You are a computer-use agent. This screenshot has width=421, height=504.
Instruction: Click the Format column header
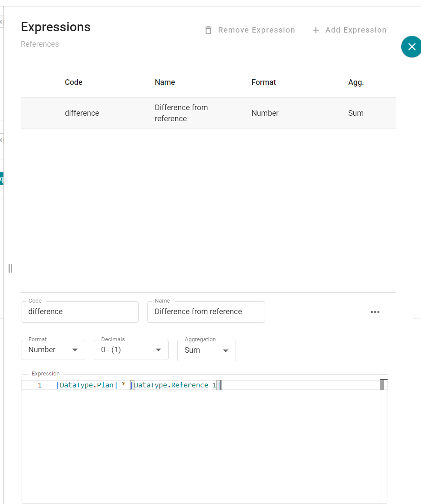(x=264, y=82)
